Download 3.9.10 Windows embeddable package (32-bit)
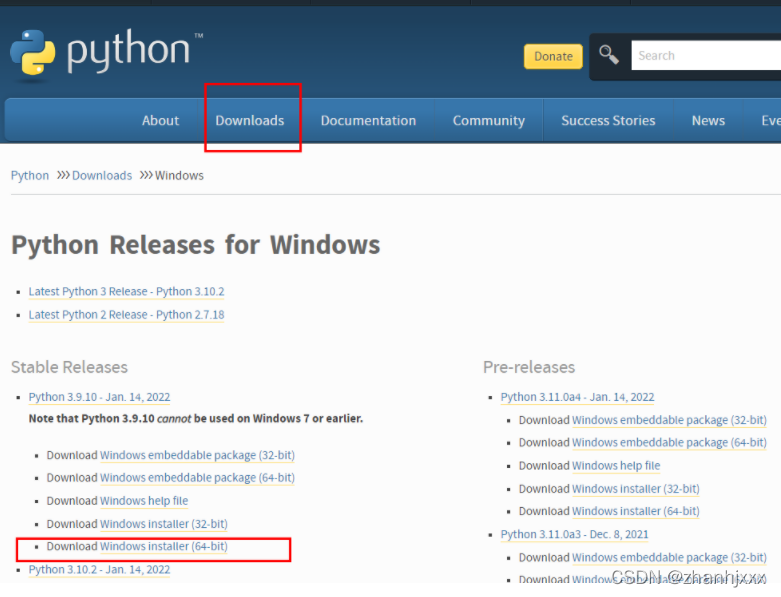Image resolution: width=781 pixels, height=597 pixels. [x=197, y=455]
